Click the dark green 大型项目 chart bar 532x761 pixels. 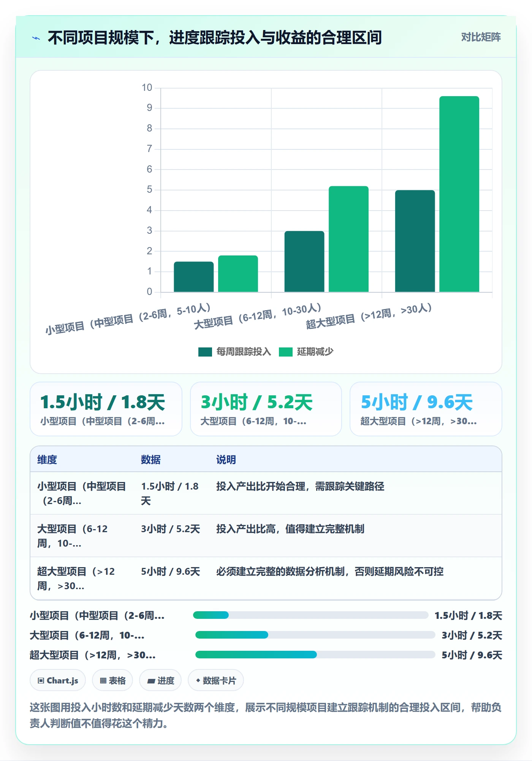pos(304,262)
